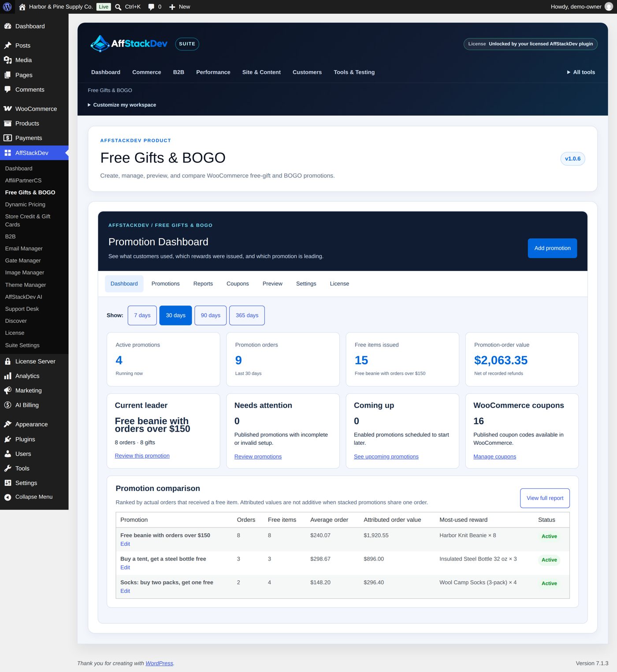Edit the steel bottle promotion
Viewport: 617px width, 672px height.
click(x=125, y=568)
